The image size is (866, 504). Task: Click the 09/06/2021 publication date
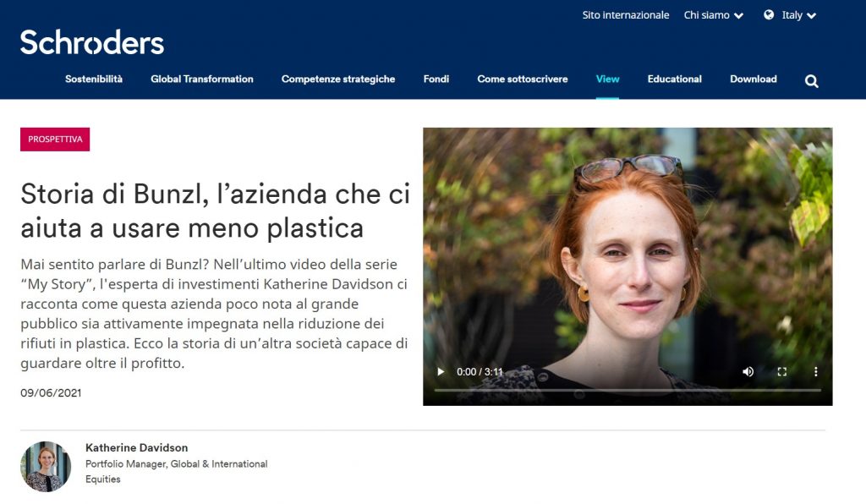(x=51, y=393)
